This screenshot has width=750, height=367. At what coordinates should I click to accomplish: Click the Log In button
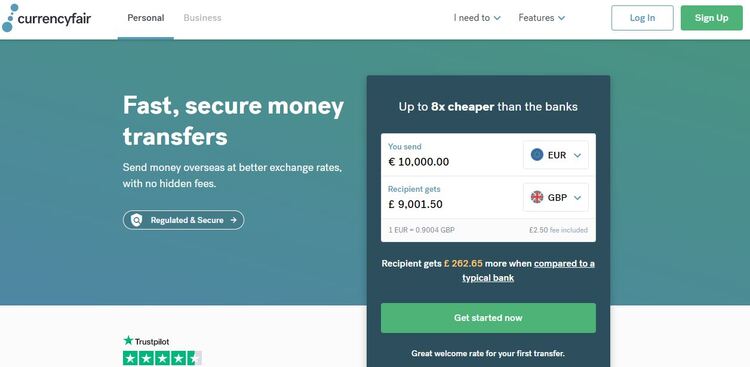point(642,18)
